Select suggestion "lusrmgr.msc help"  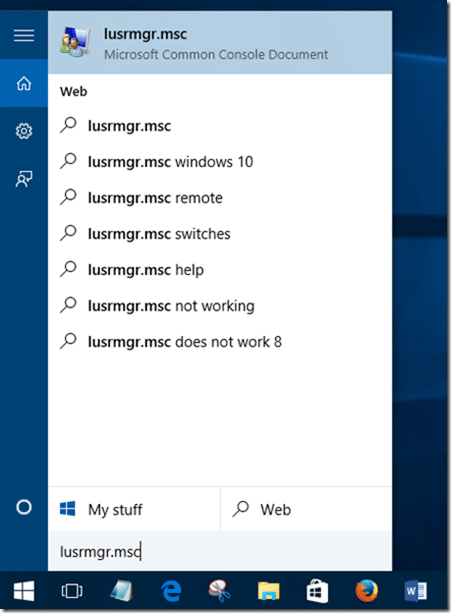pos(220,270)
